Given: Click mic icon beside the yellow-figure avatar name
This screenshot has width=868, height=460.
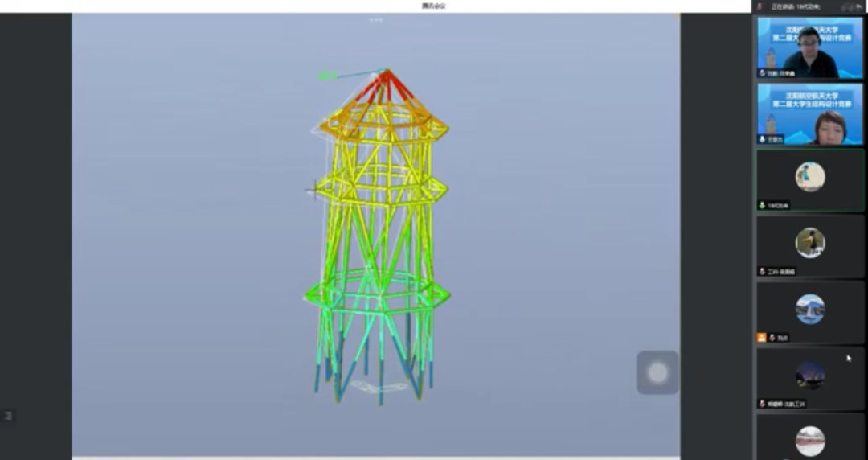Looking at the screenshot, I should click(762, 272).
